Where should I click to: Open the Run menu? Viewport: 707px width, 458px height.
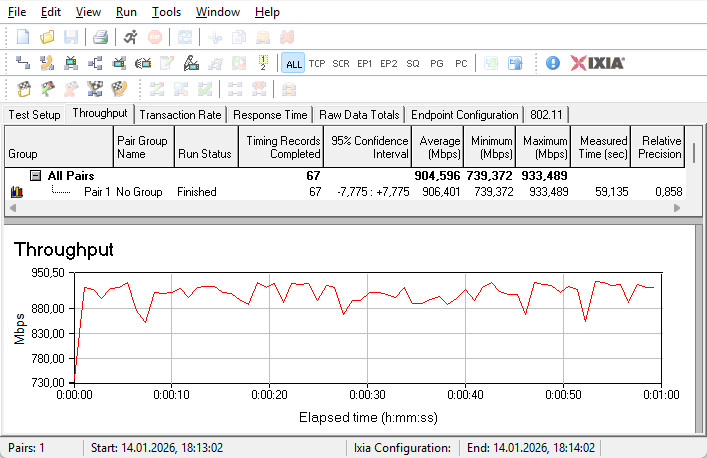[126, 12]
